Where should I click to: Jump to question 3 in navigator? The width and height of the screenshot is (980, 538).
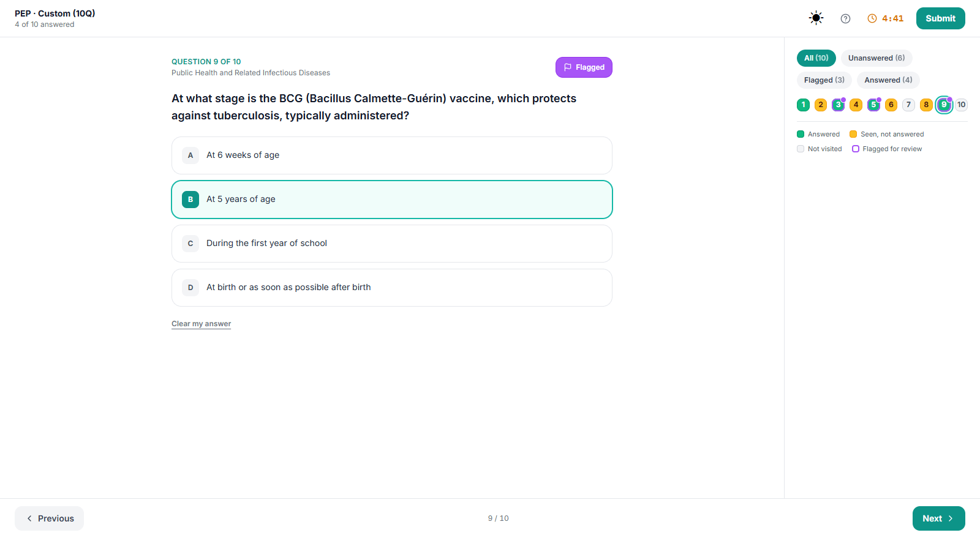pyautogui.click(x=839, y=105)
